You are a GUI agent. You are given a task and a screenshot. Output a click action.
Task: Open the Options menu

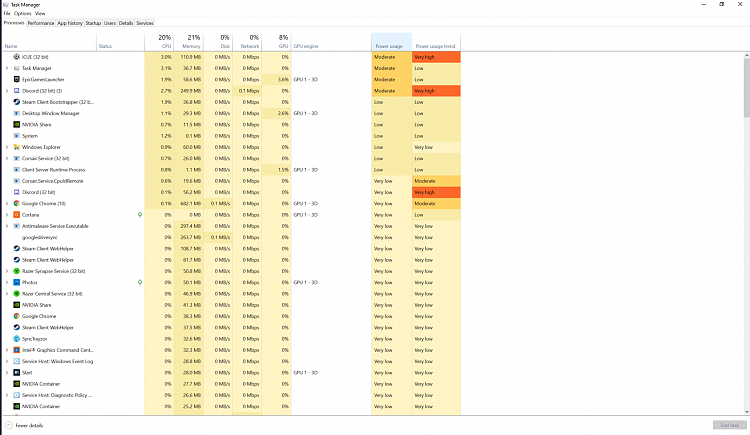[x=22, y=13]
